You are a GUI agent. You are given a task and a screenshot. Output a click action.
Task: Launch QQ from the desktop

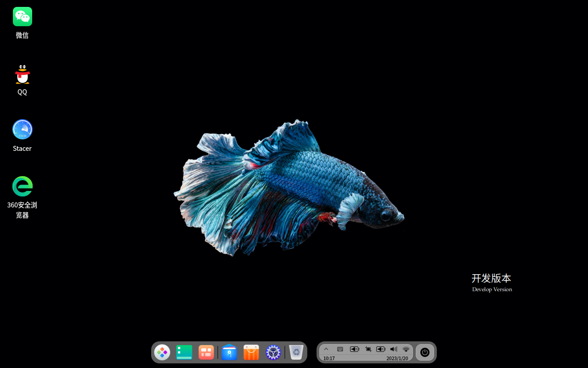coord(22,74)
